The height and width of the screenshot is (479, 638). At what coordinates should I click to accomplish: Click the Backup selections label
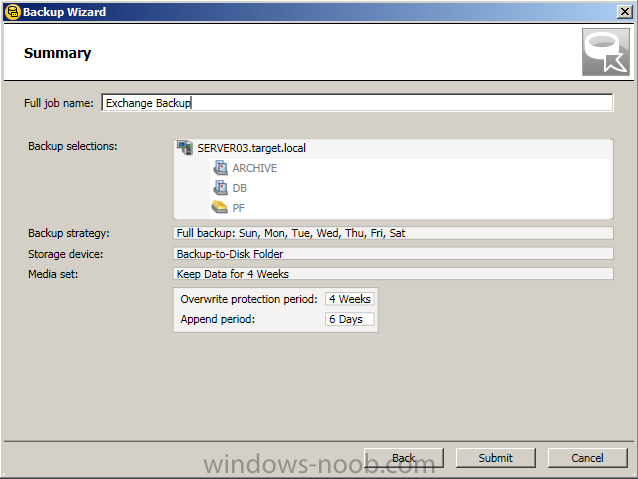[72, 146]
